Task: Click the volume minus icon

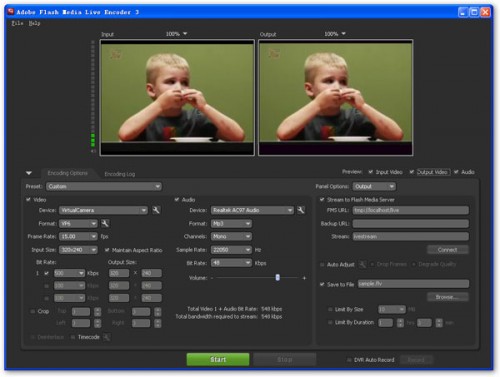Action: [212, 278]
